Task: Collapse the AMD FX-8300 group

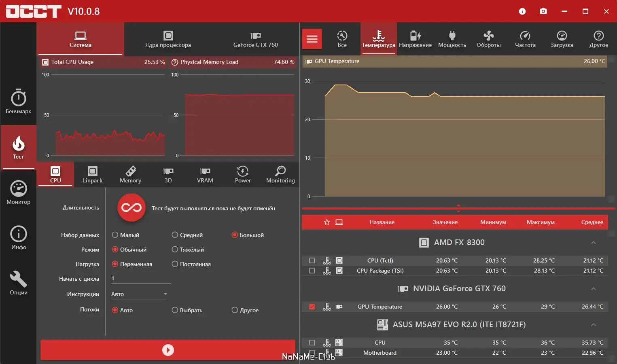Action: coord(594,243)
